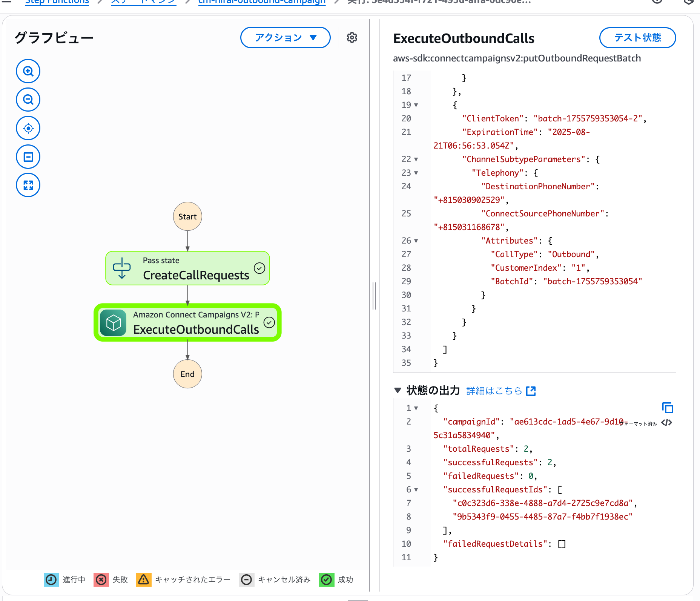Click the "CustomerIndex": "1" line
This screenshot has width=700, height=601.
coord(540,268)
